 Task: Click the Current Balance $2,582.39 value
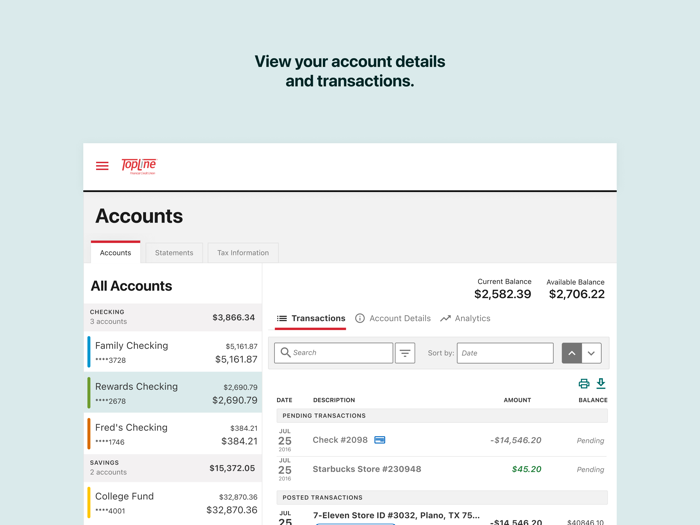pos(503,294)
